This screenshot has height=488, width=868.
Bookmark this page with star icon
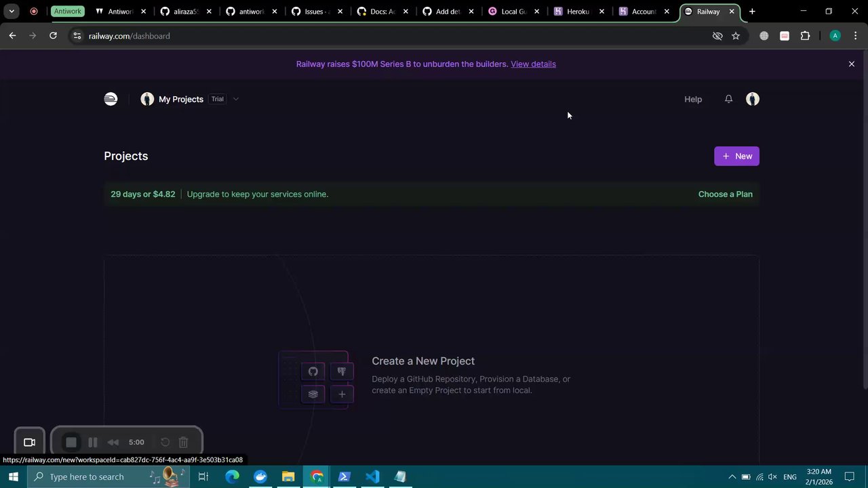[x=736, y=36]
